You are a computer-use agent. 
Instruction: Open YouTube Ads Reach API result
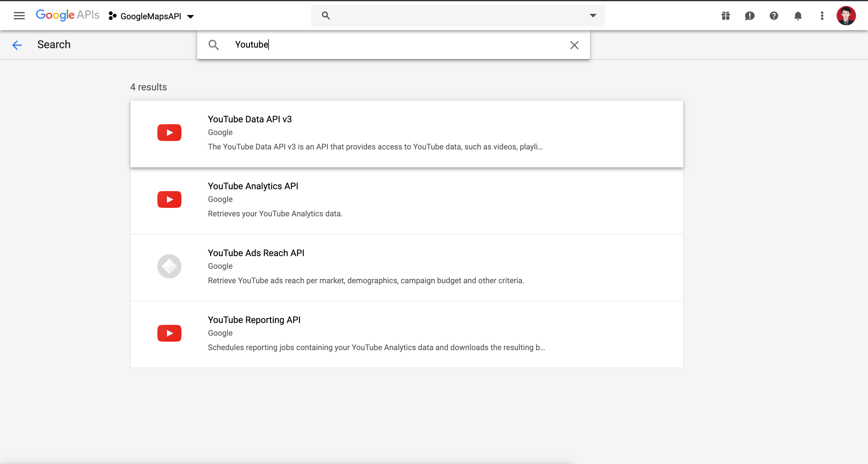coord(407,268)
